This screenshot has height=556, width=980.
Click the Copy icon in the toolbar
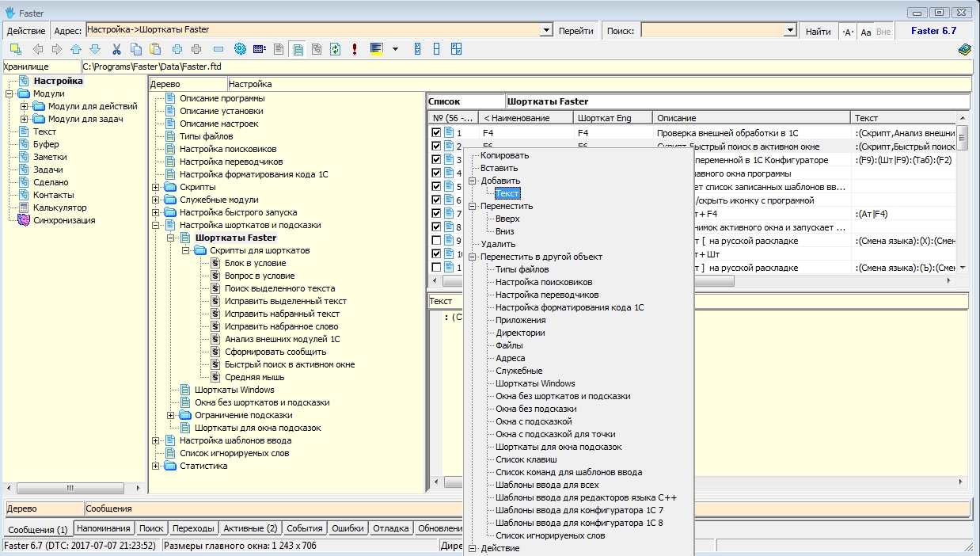tap(136, 49)
